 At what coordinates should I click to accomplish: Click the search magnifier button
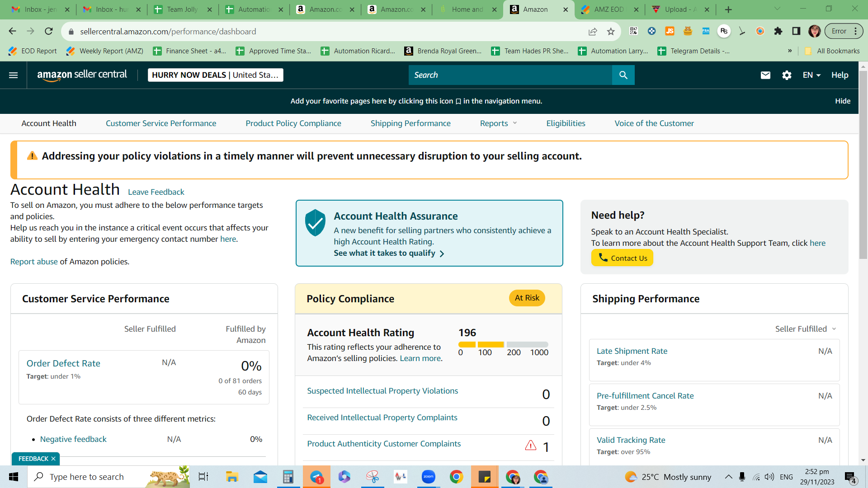(623, 75)
